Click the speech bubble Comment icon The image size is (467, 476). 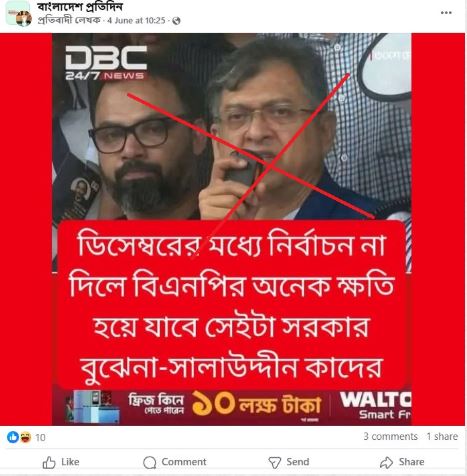[149, 462]
